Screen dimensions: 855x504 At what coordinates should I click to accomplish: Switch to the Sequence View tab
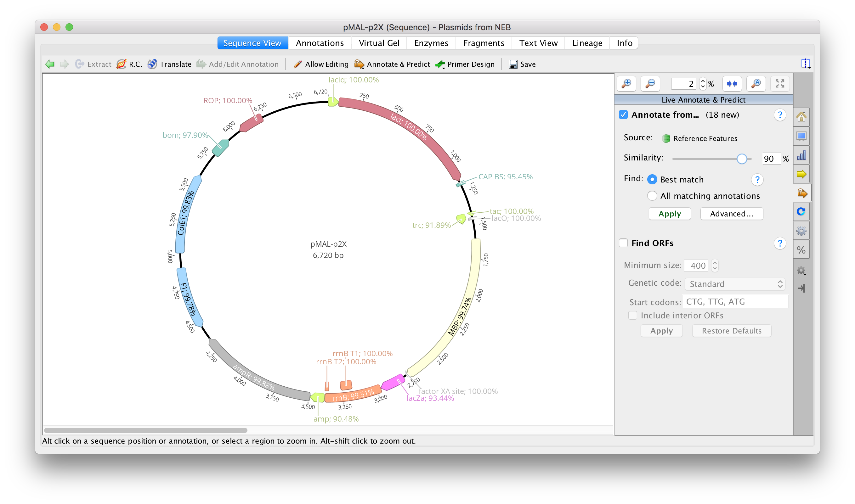click(x=252, y=43)
